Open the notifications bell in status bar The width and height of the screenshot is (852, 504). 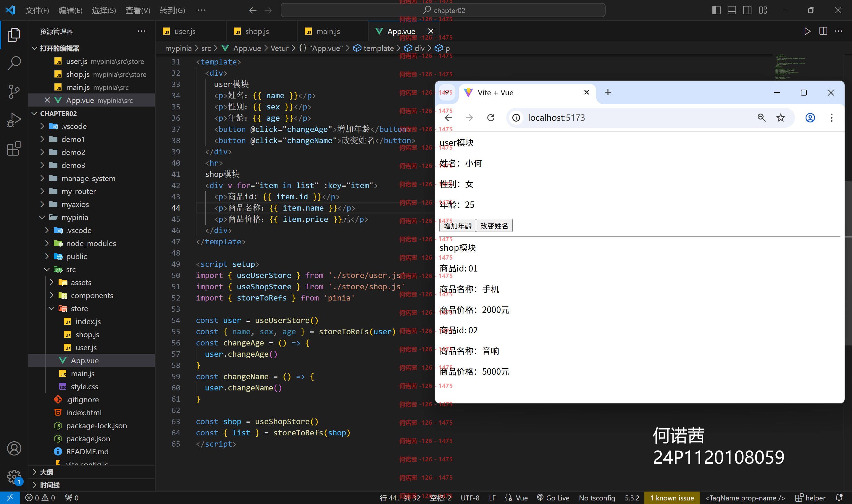[839, 497]
